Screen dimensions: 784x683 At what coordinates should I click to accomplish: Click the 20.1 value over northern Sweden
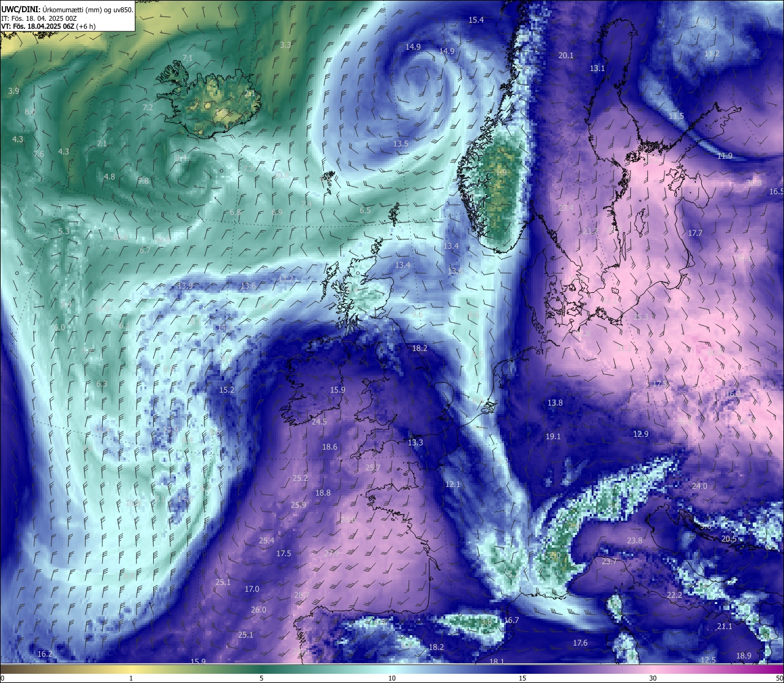coord(566,56)
